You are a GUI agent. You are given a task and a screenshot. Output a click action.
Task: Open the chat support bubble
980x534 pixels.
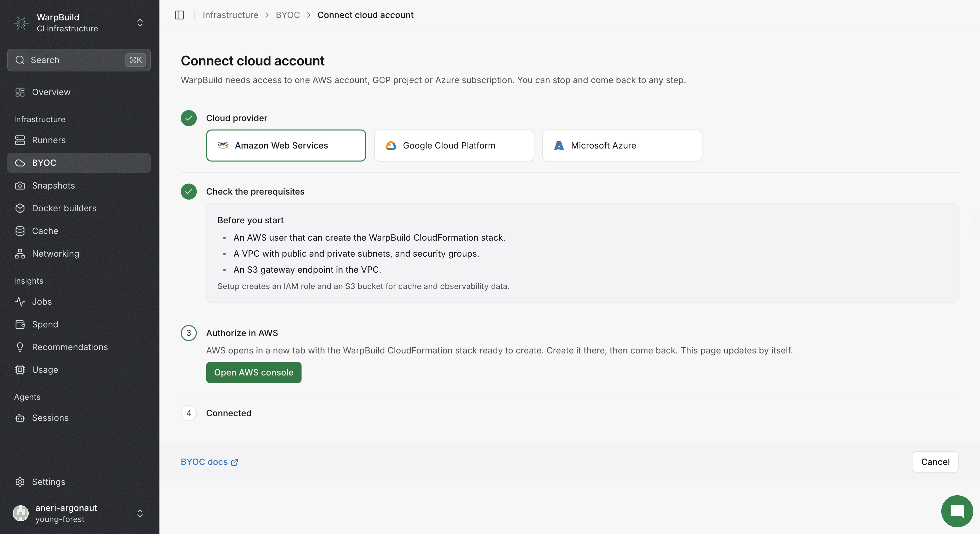(957, 511)
